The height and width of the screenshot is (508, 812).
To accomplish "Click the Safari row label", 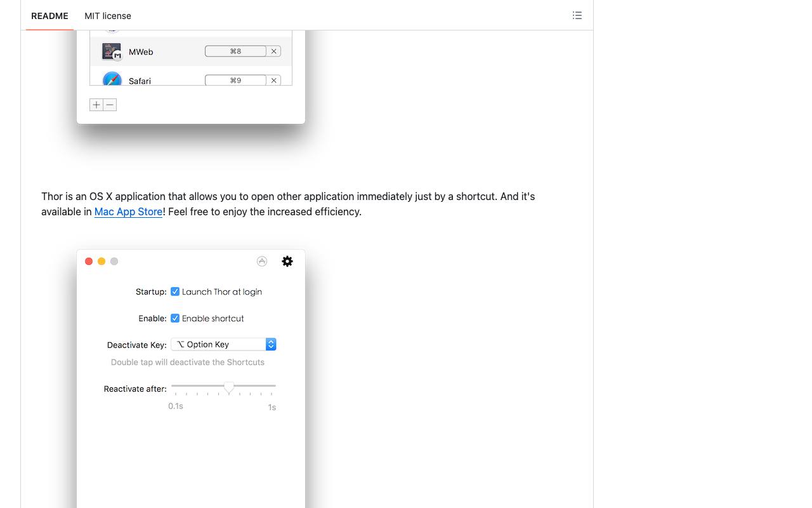I will pos(140,81).
